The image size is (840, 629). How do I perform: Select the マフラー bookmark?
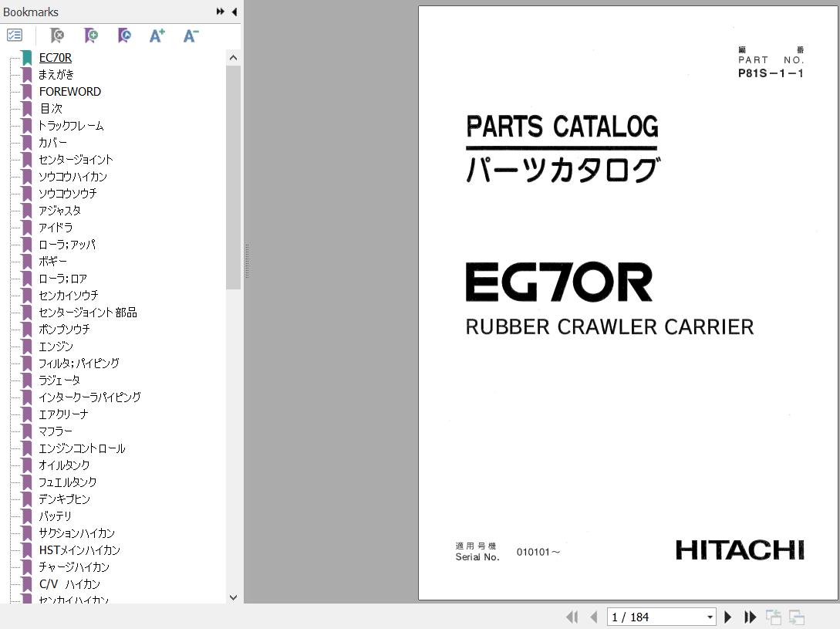point(56,431)
